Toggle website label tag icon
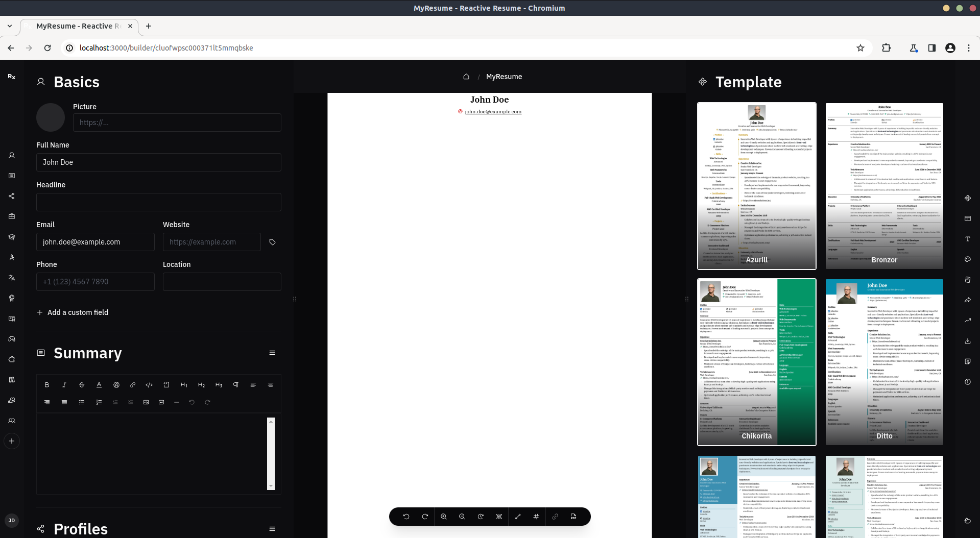 (272, 242)
